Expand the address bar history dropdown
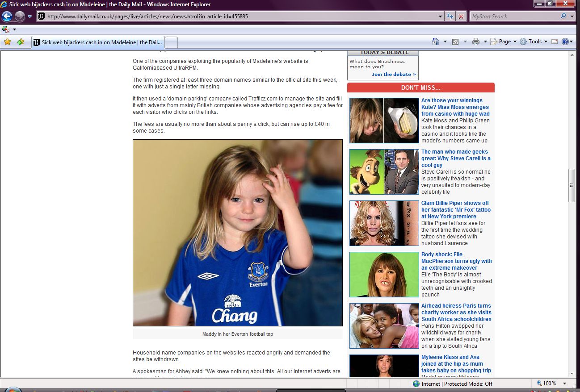The height and width of the screenshot is (392, 580). pyautogui.click(x=441, y=17)
